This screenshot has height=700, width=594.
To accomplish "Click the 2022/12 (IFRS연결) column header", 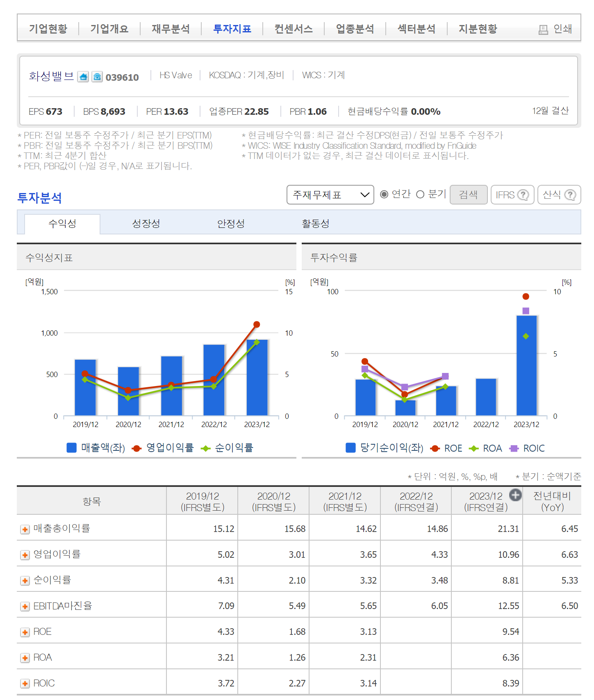I will [416, 502].
